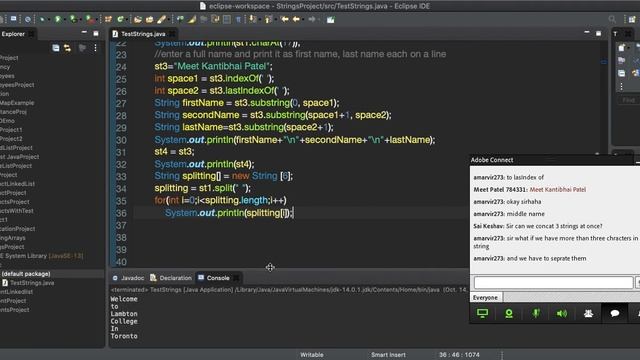This screenshot has height=360, width=640.
Task: Click the Smart Insert status bar entry
Action: (x=388, y=355)
